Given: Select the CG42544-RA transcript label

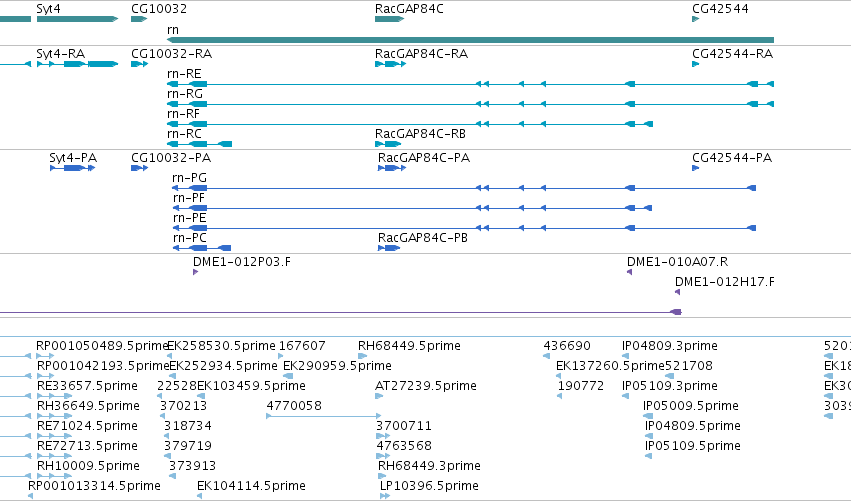Looking at the screenshot, I should coord(733,54).
